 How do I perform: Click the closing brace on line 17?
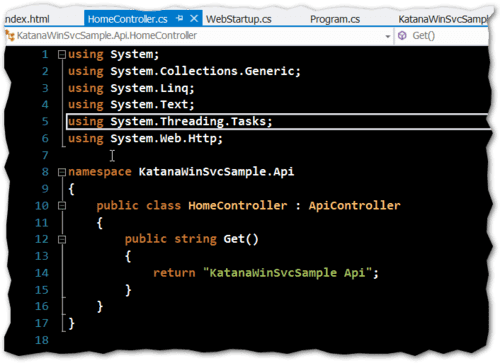71,323
